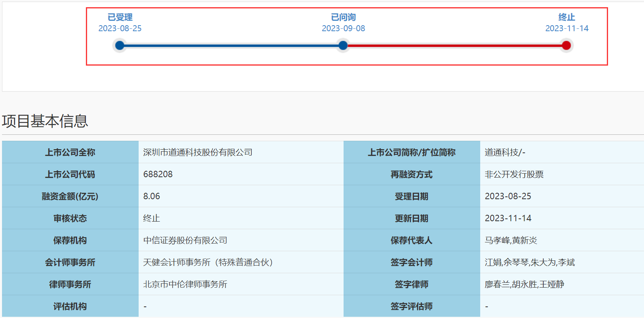Click the date 2023-08-25 under 已受理

[x=120, y=28]
